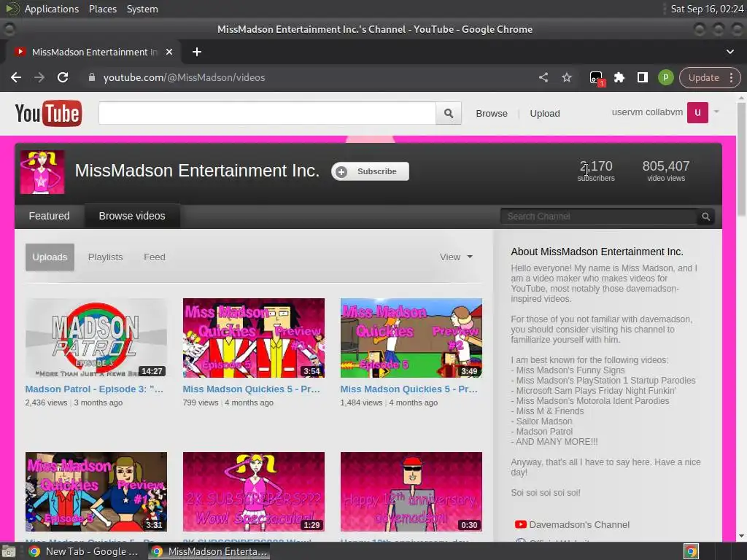The height and width of the screenshot is (560, 747).
Task: Click title of video with 799 views
Action: click(x=252, y=389)
